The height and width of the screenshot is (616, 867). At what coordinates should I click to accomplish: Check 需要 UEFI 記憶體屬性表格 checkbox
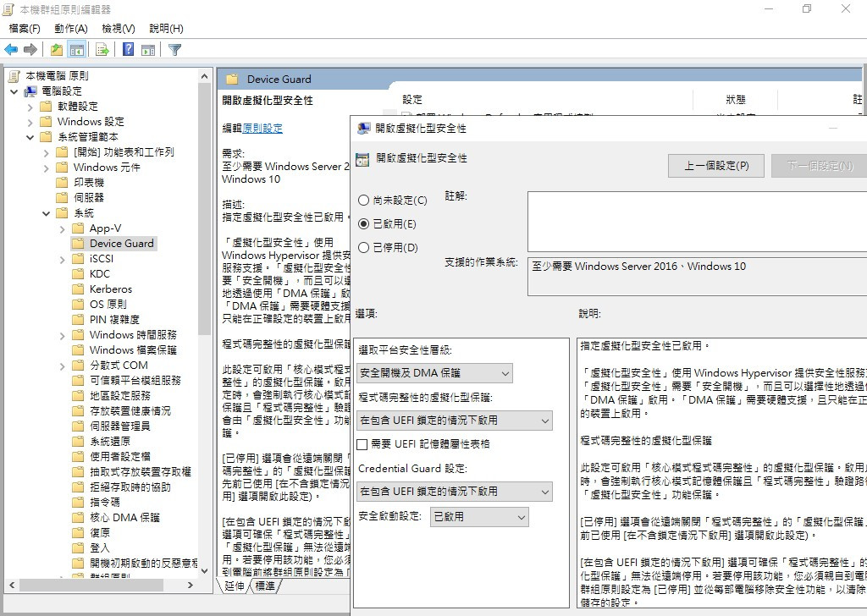pyautogui.click(x=362, y=444)
